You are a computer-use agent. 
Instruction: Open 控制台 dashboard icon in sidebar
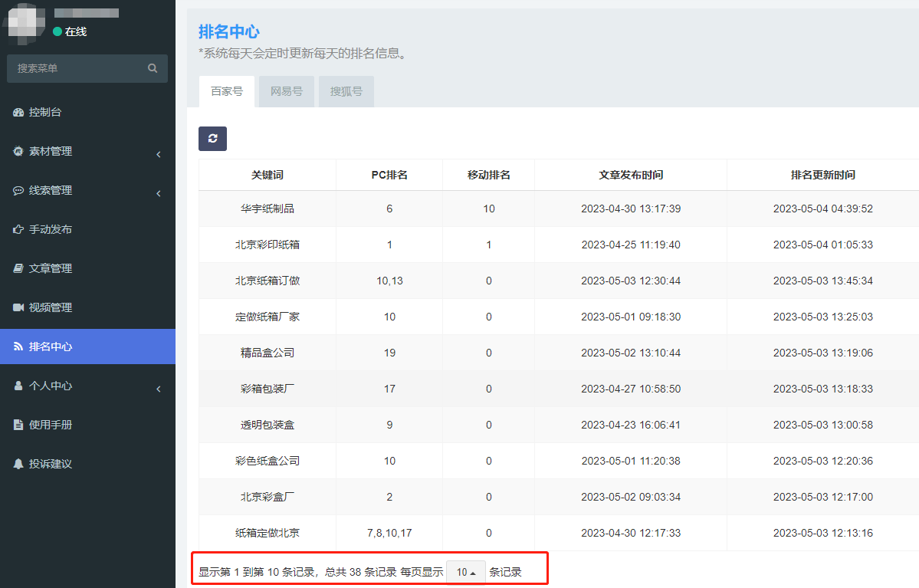[x=18, y=113]
